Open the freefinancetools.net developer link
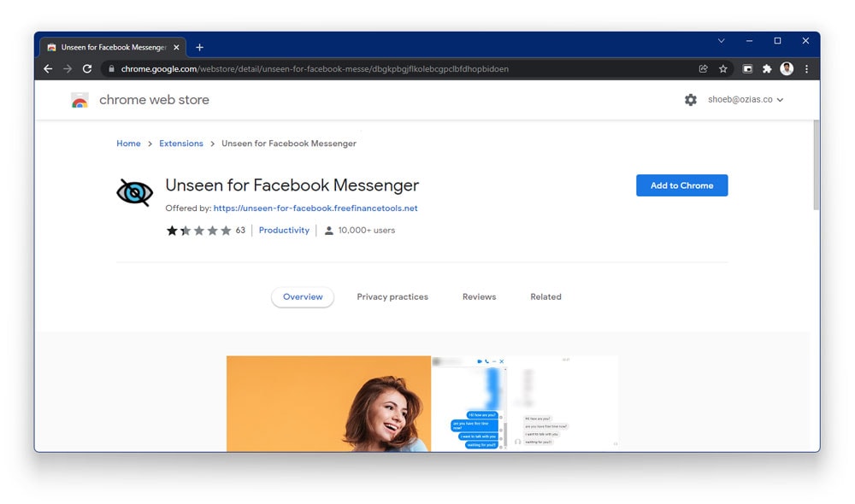The height and width of the screenshot is (504, 855). click(315, 208)
